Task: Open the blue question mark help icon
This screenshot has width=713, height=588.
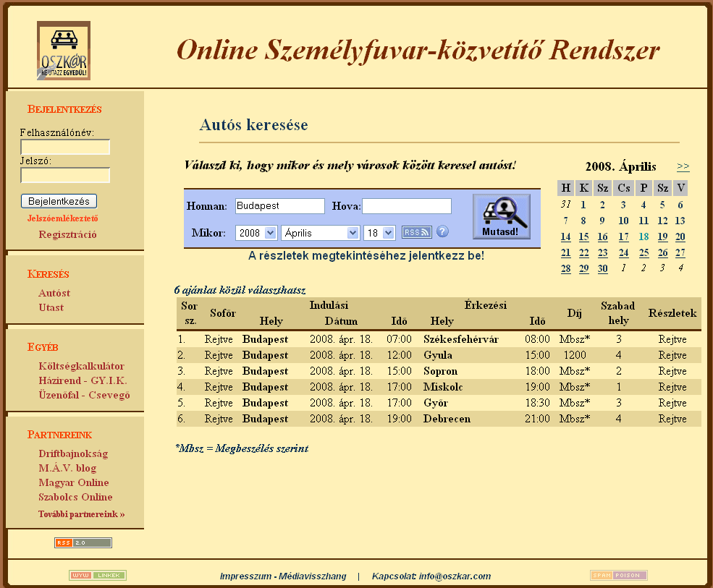Action: (x=442, y=231)
